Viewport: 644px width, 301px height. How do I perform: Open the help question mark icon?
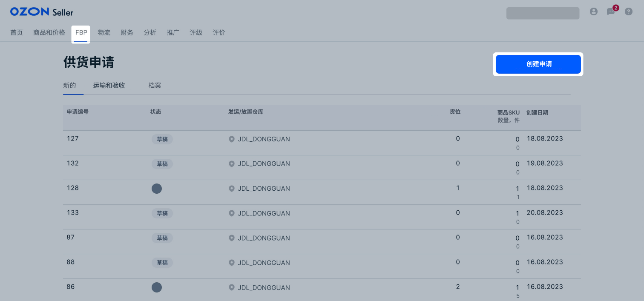pos(629,12)
